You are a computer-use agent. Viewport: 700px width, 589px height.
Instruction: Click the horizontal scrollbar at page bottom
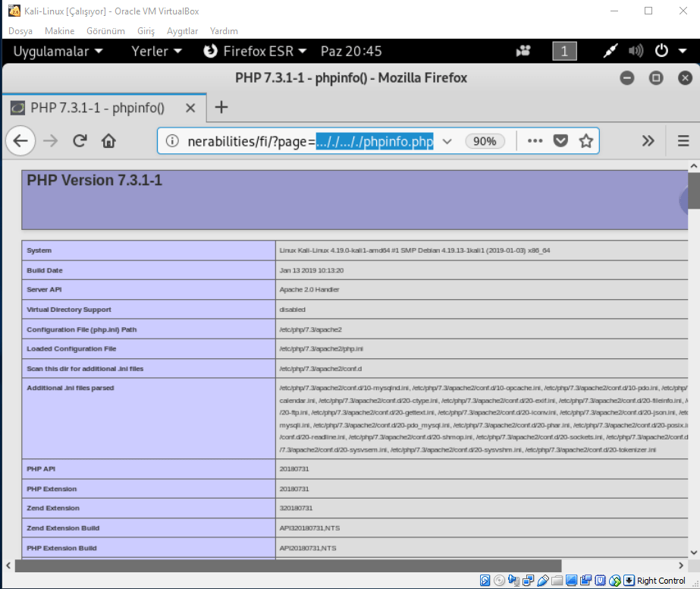pyautogui.click(x=288, y=565)
